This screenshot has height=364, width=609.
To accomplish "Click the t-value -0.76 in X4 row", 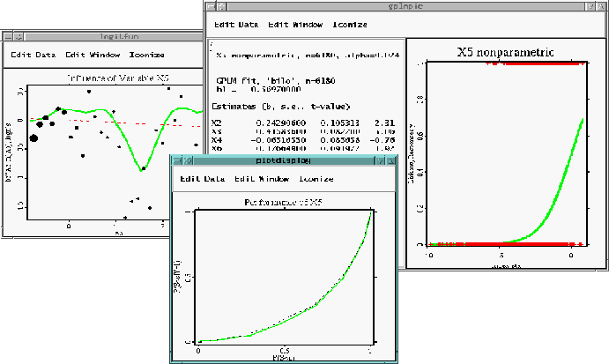I will coord(382,140).
